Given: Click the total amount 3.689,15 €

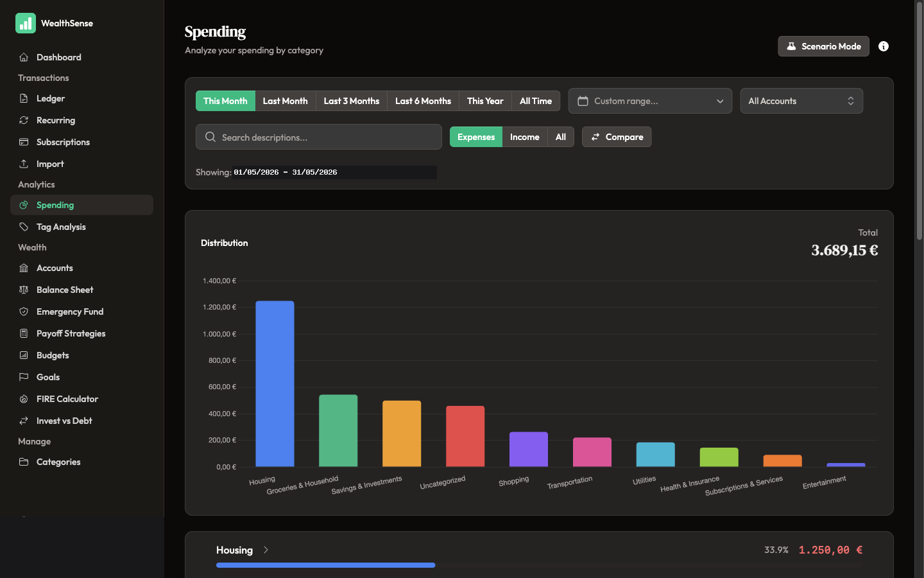Looking at the screenshot, I should click(844, 250).
